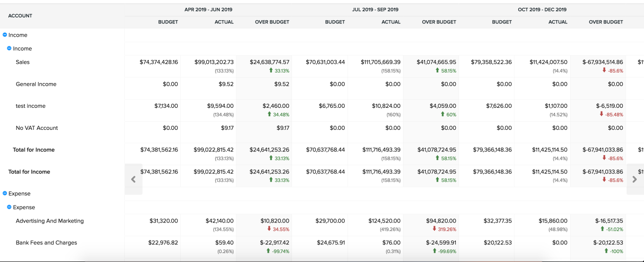Collapse the nested Income subgroup
Viewport: 644px width, 262px height.
(10, 49)
